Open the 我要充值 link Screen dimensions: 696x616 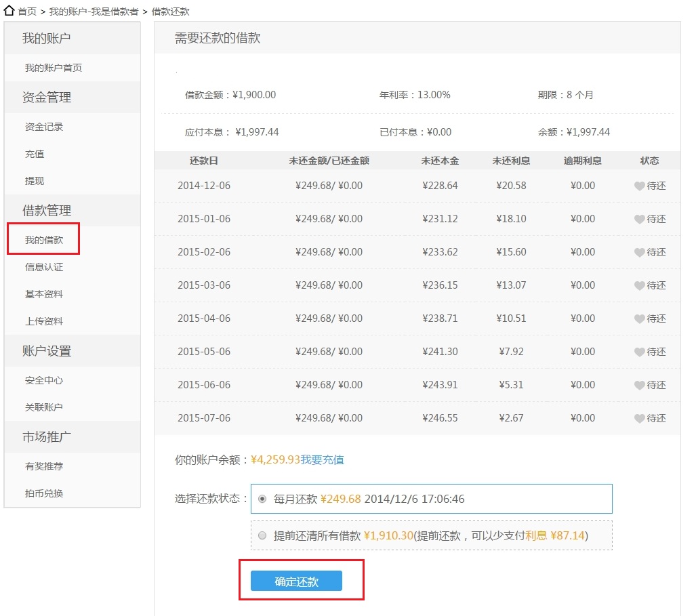[x=323, y=459]
